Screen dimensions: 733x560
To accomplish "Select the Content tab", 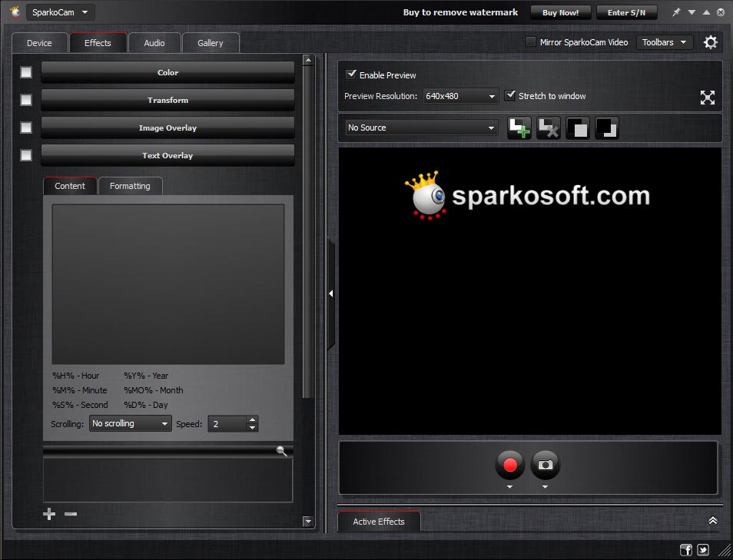I will [x=70, y=186].
